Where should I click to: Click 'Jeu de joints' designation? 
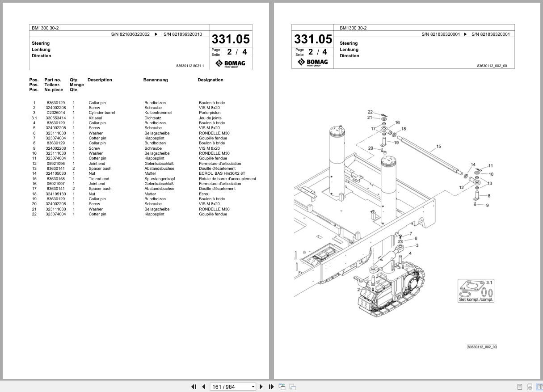(210, 118)
